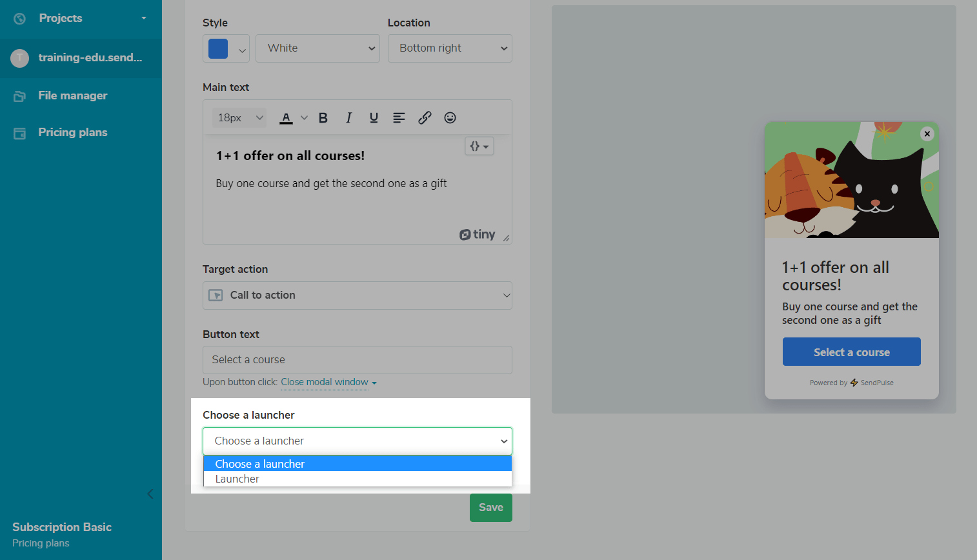Click the Pricing plans wallet icon
The height and width of the screenshot is (560, 977).
click(20, 133)
